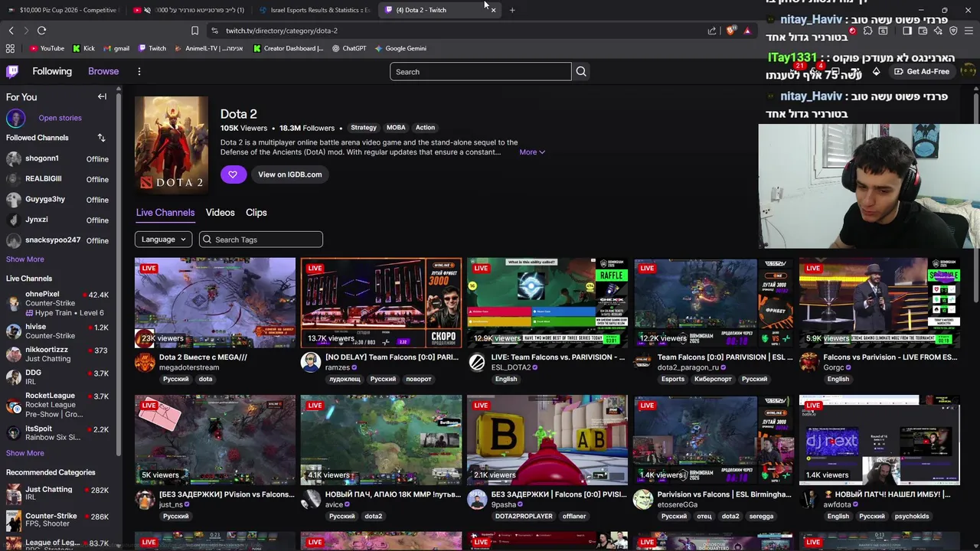
Task: Click Open stories link
Action: tap(60, 118)
